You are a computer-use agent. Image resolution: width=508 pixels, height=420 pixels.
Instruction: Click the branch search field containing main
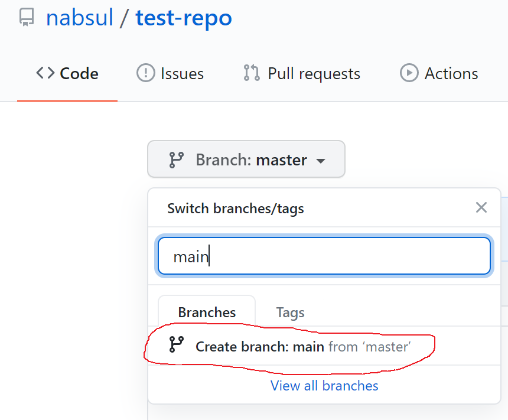(324, 256)
